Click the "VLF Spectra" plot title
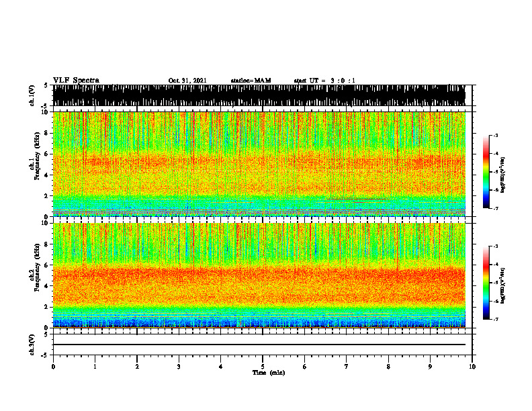This screenshot has height=411, width=532. click(76, 81)
